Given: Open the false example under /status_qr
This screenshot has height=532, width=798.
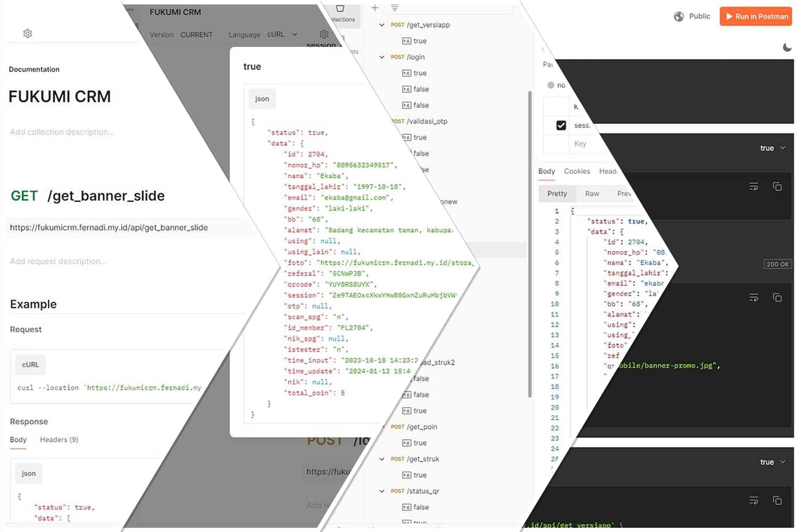Looking at the screenshot, I should tap(415, 507).
